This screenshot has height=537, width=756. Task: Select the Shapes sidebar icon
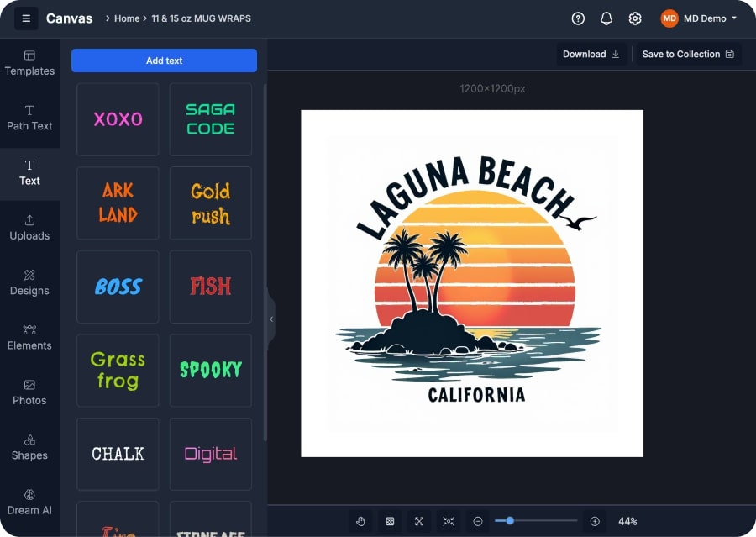tap(30, 448)
